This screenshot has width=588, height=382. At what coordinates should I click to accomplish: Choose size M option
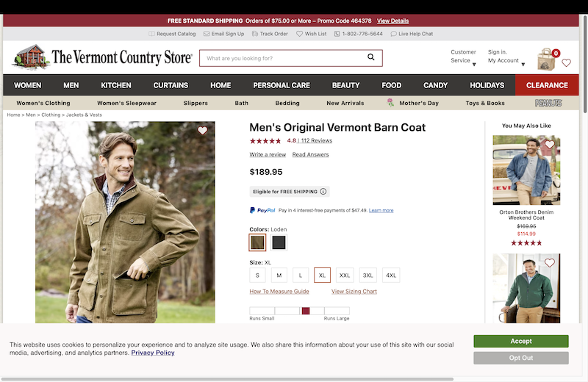279,275
